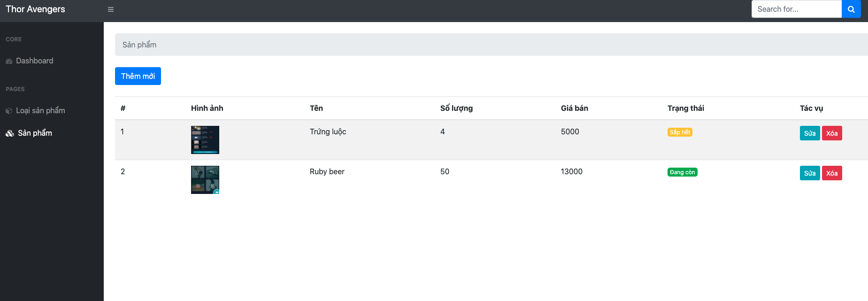The height and width of the screenshot is (301, 868).
Task: Click Xóa for Ruby beer row
Action: pos(832,173)
